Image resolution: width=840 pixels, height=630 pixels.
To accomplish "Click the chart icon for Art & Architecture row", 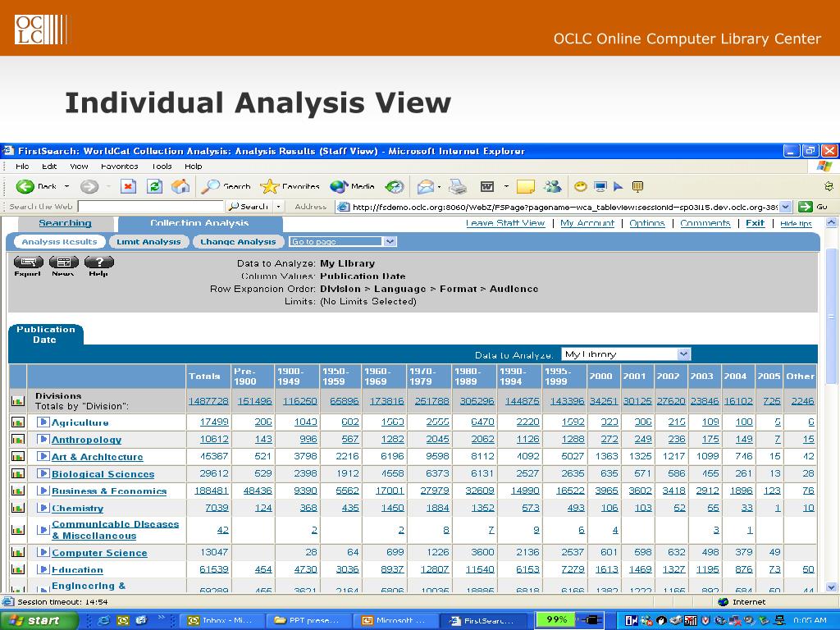I will tap(18, 456).
